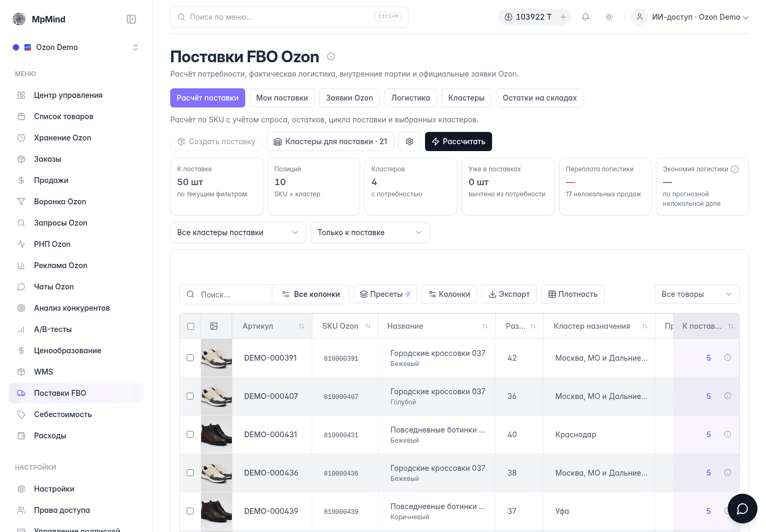This screenshot has height=532, width=766.
Task: Switch to Логистика tab
Action: [x=411, y=98]
